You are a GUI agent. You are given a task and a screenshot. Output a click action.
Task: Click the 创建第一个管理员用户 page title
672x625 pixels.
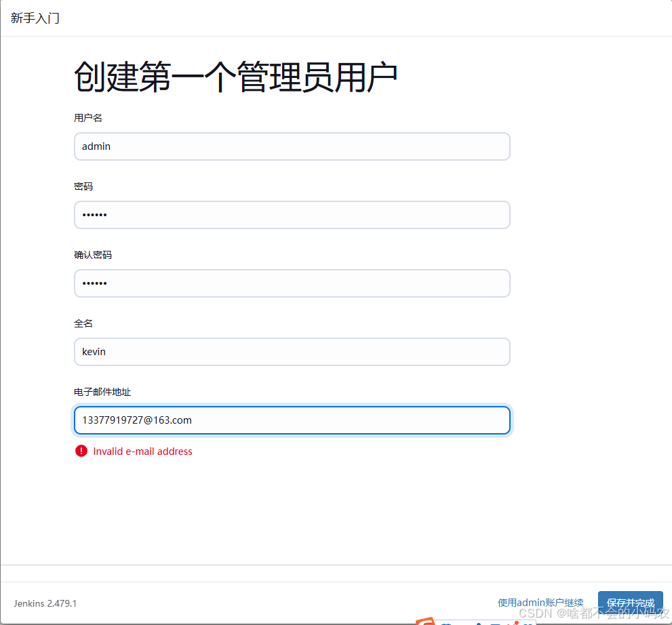pos(236,76)
